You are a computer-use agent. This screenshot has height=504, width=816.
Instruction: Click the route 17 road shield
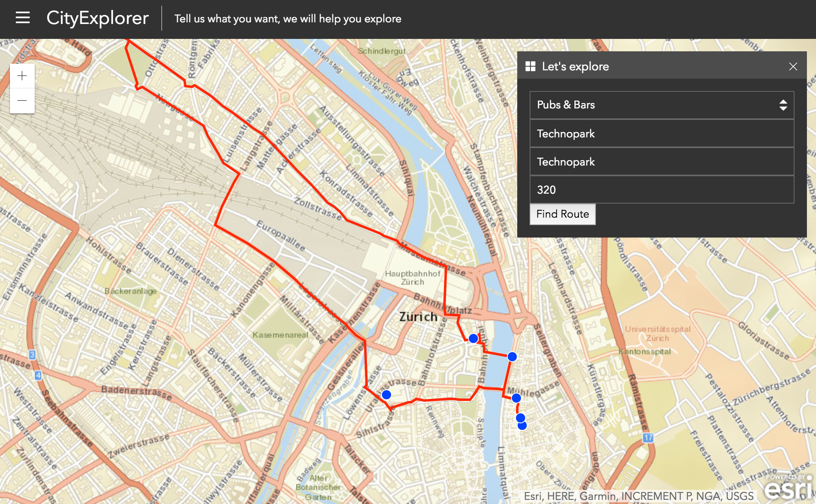tap(648, 437)
